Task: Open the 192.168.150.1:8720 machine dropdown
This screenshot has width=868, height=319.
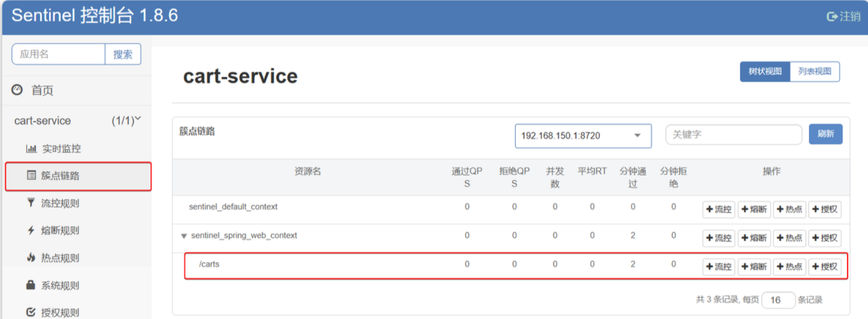Action: point(582,136)
